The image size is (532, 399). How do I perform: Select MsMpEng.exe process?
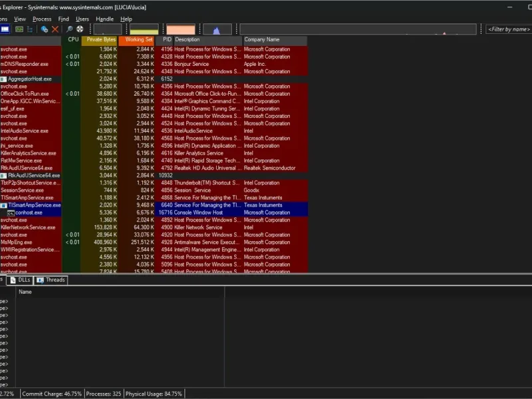point(154,243)
